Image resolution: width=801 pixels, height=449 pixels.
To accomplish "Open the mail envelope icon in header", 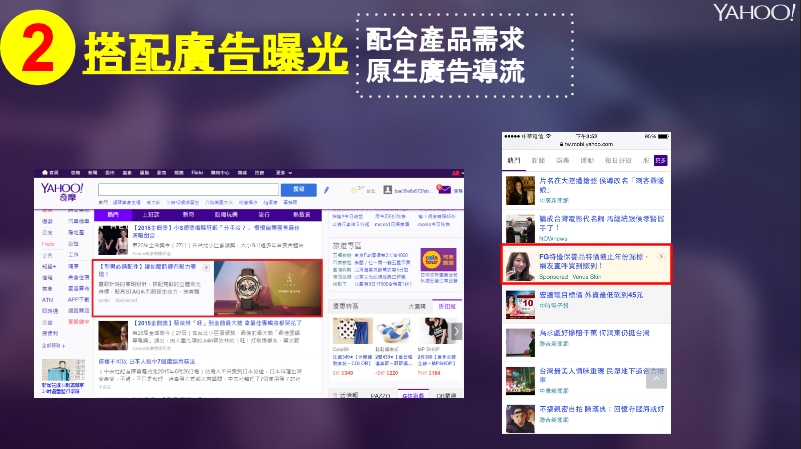I will click(443, 188).
